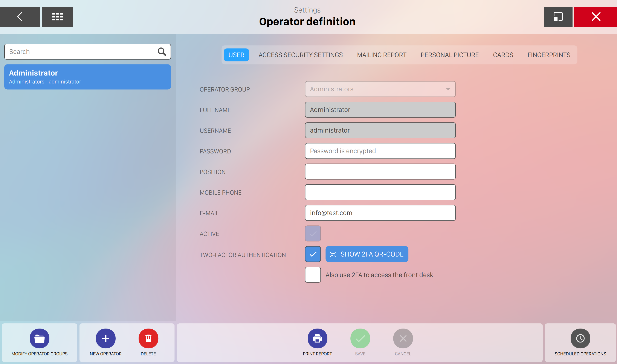Image resolution: width=617 pixels, height=364 pixels.
Task: Open the Fingerprints tab
Action: [549, 55]
